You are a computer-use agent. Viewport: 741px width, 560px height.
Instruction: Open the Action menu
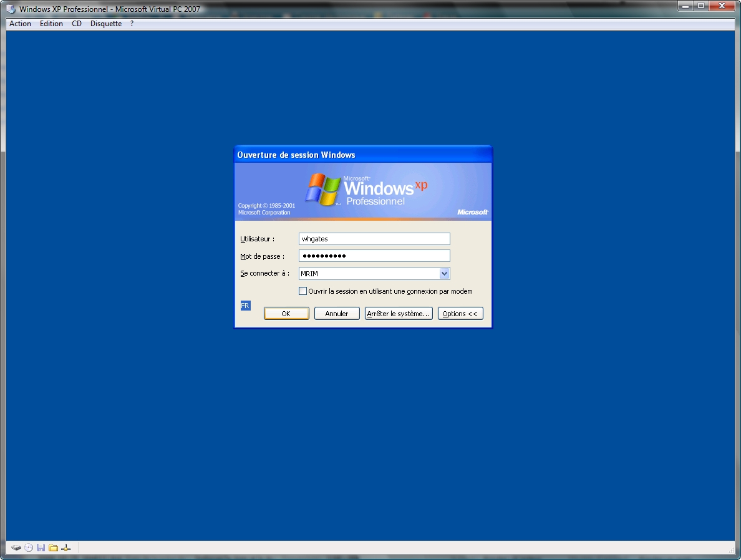pyautogui.click(x=21, y=24)
